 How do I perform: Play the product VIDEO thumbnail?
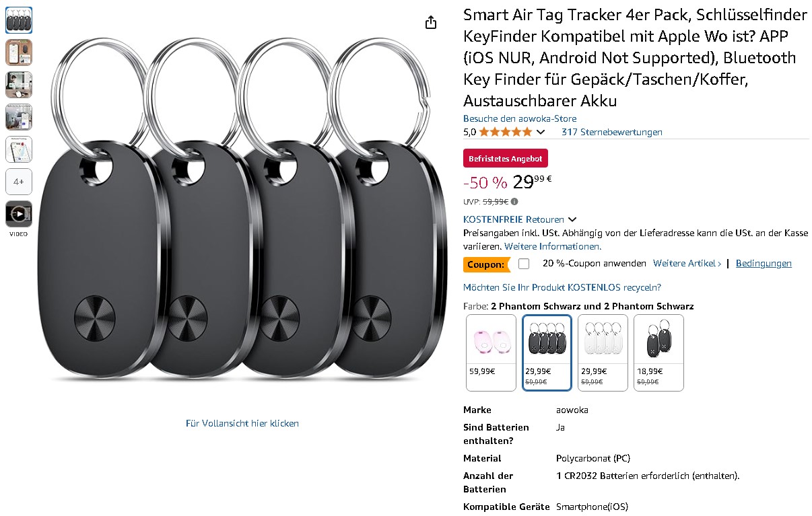tap(19, 214)
